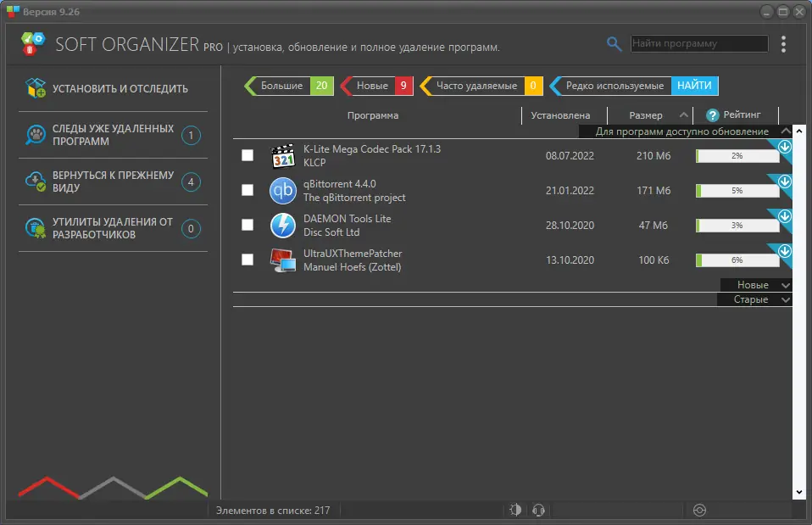The image size is (812, 525).
Task: Click the 'Manuel Hoefs (Zottel)' publisher text
Action: pyautogui.click(x=352, y=267)
